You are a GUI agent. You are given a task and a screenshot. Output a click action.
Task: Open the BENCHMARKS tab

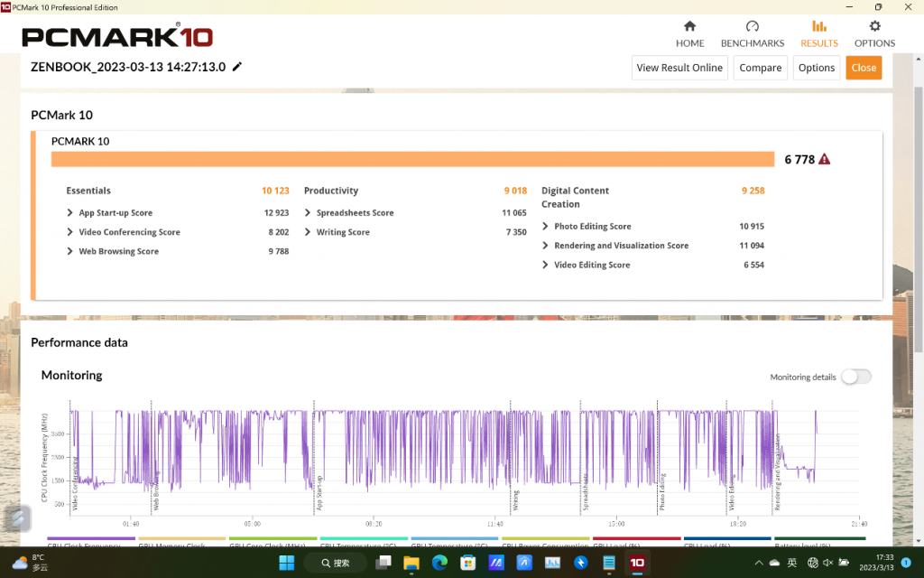(x=752, y=34)
